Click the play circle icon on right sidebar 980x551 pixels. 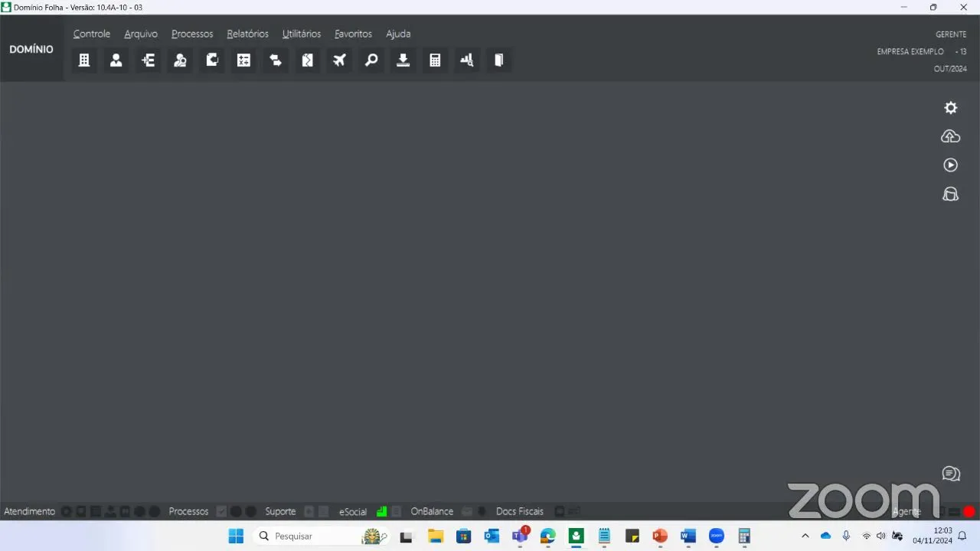click(951, 165)
